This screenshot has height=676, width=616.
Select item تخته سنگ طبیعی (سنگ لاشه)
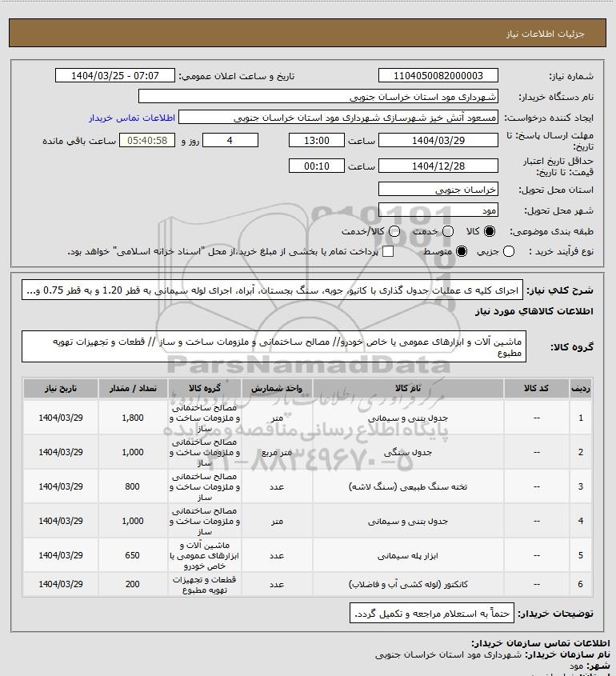[408, 486]
